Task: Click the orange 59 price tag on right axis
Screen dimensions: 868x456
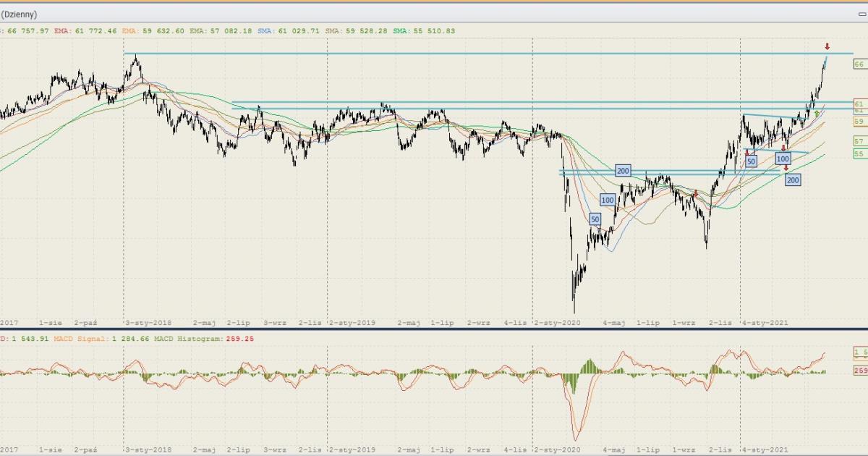Action: 859,122
